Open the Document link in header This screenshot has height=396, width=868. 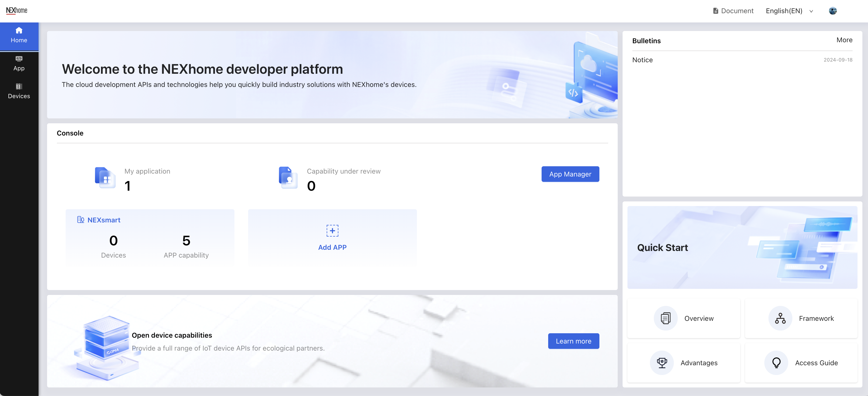tap(733, 11)
